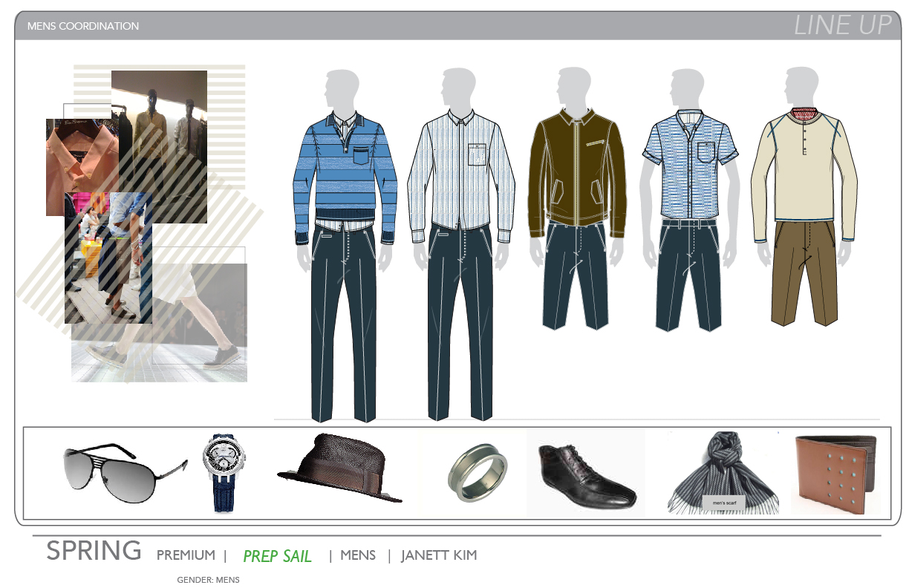Select the khaki cropped pants
This screenshot has width=909, height=588.
(805, 273)
